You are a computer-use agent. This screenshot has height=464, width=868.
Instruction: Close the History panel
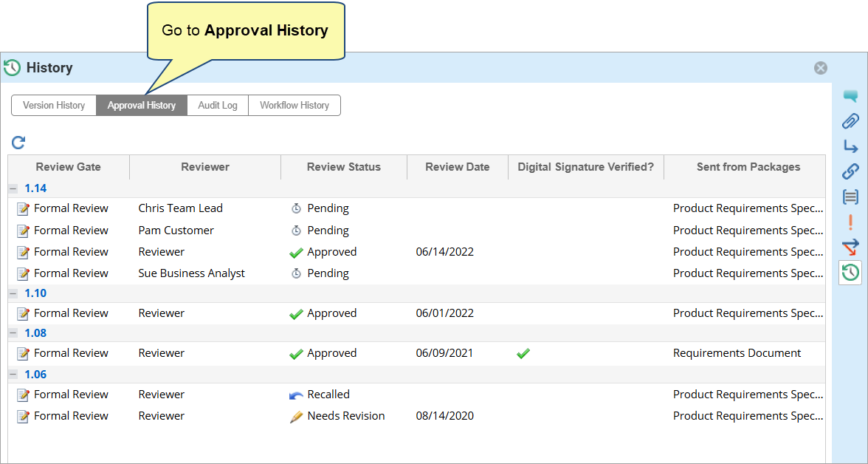(821, 68)
